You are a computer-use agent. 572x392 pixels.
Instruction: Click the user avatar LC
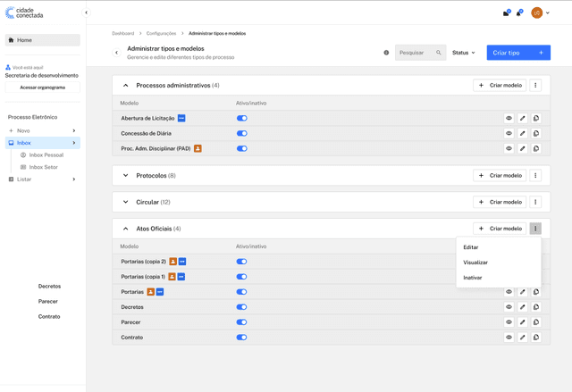click(x=536, y=13)
